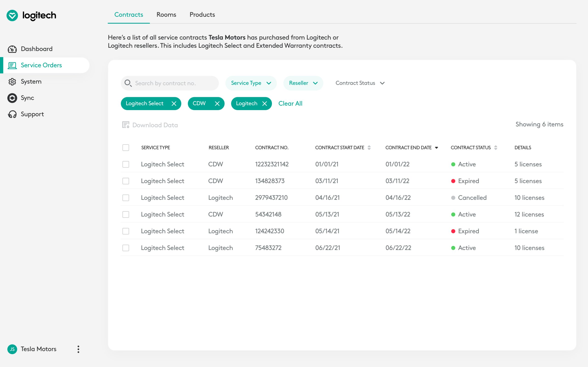588x367 pixels.
Task: Sort by Contract Start Date arrows
Action: [x=369, y=147]
